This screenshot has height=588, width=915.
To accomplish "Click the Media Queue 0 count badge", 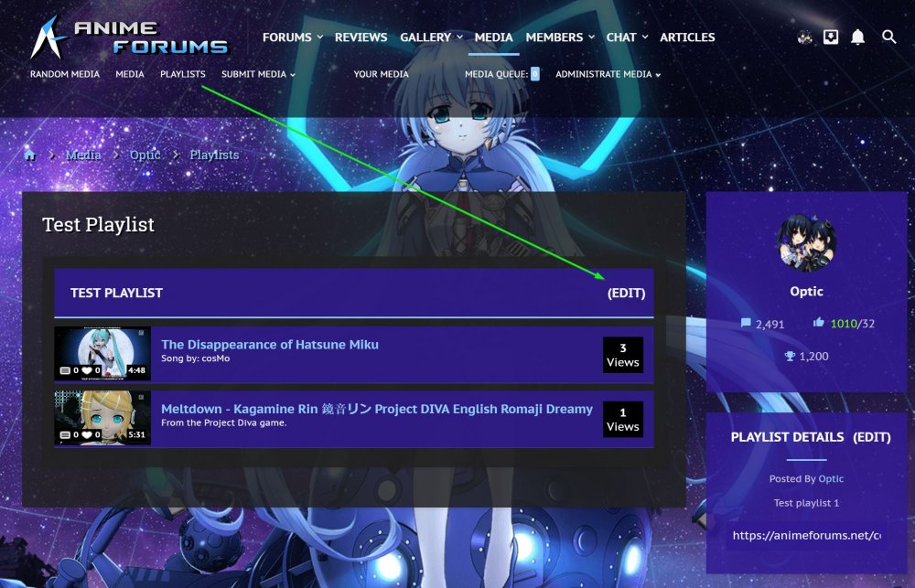I will 535,74.
